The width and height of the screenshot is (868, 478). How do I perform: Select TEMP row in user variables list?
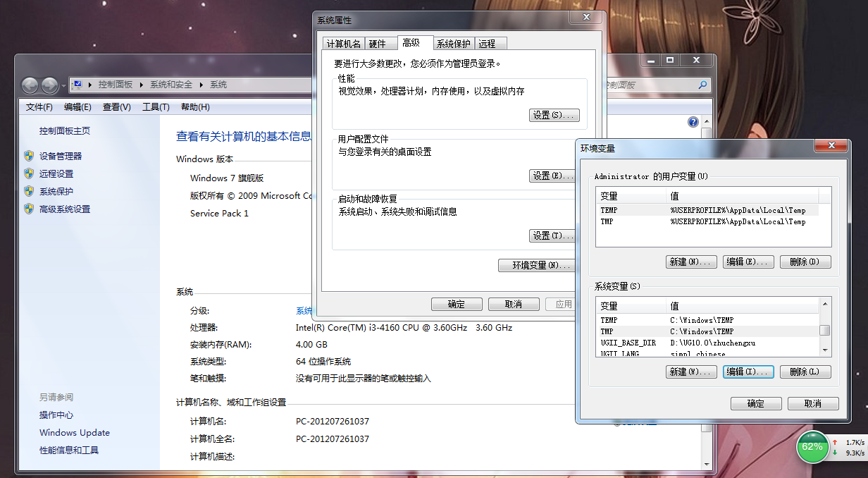coord(707,210)
